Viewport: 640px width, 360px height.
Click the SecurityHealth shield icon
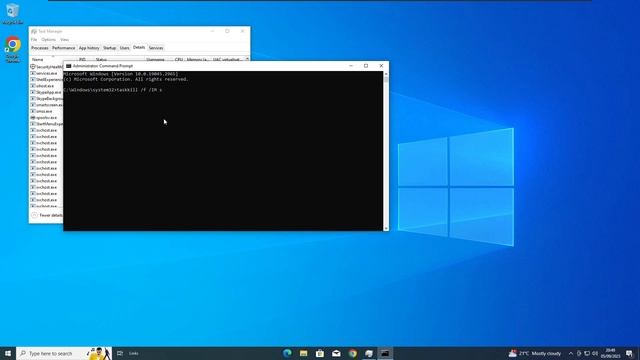coord(33,67)
